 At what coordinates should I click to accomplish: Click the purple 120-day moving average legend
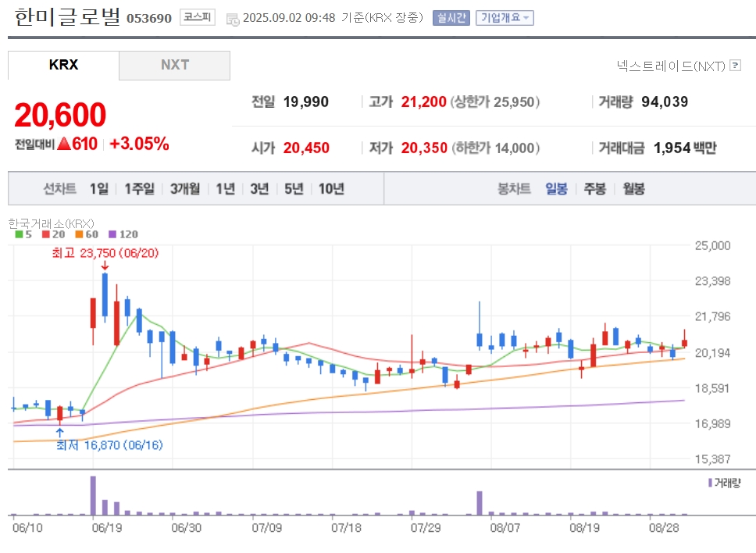coord(123,234)
